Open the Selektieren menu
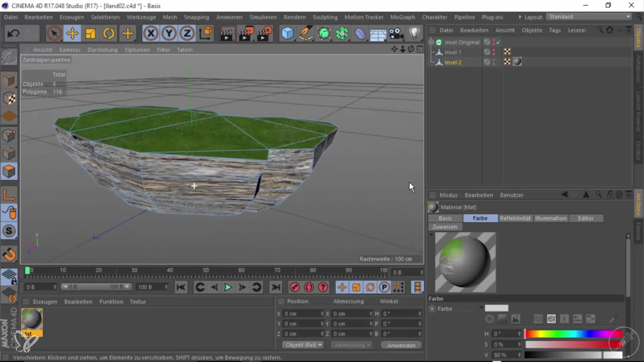 click(x=105, y=17)
